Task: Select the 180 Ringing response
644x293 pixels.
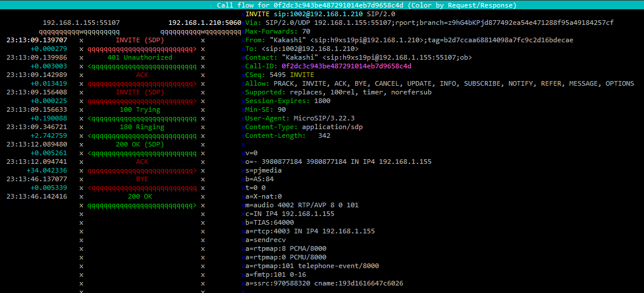Action: (142, 127)
